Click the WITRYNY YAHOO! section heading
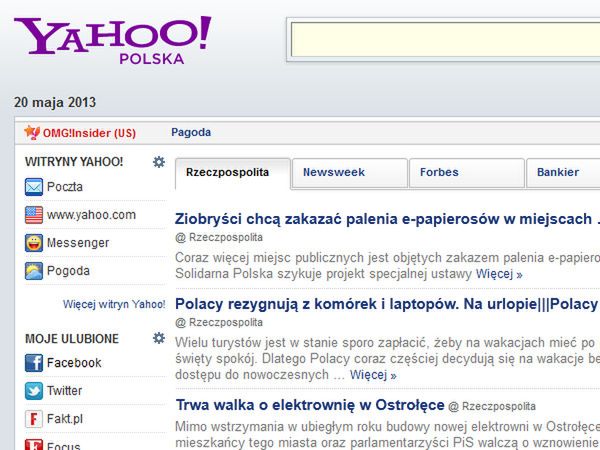Viewport: 600px width, 450px height. click(x=74, y=162)
